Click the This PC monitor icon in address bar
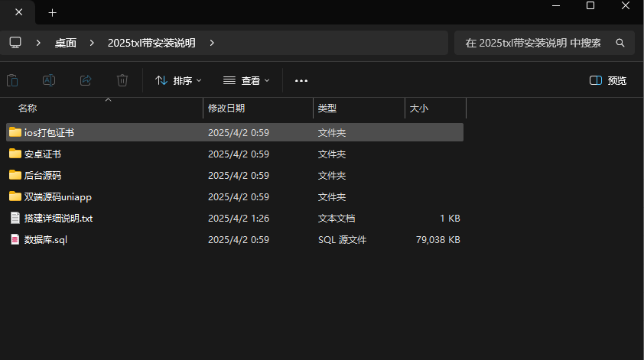Image resolution: width=644 pixels, height=360 pixels. 15,43
